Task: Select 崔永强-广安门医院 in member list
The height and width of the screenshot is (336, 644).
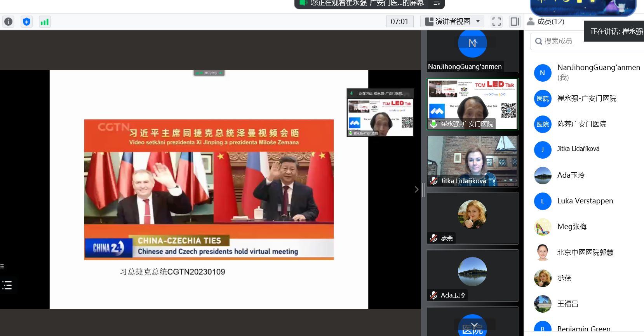Action: coord(587,98)
